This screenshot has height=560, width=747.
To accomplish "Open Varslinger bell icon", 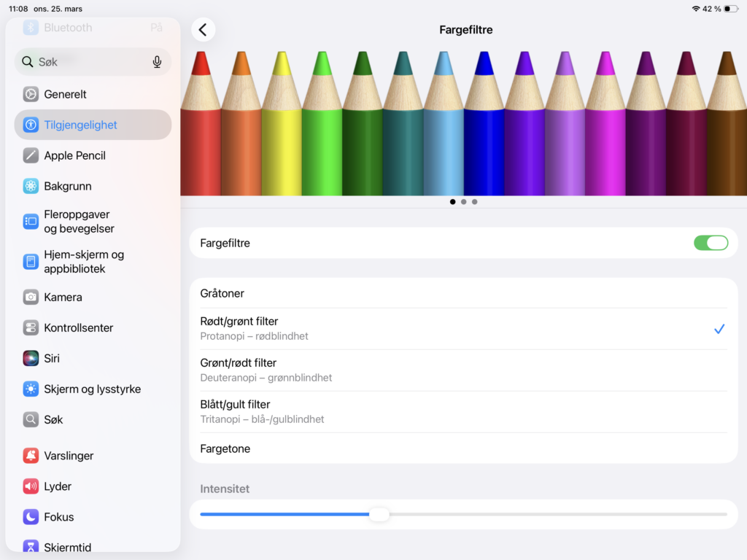I will coord(31,456).
